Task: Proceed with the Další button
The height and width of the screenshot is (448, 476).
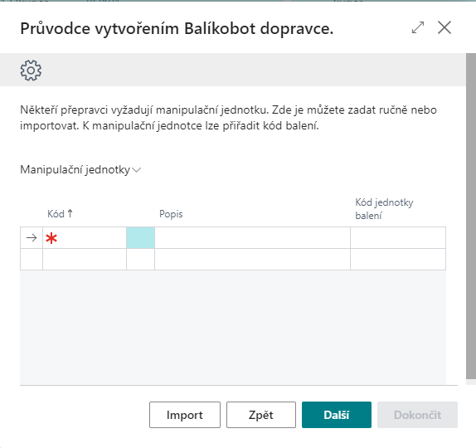Action: click(x=337, y=415)
